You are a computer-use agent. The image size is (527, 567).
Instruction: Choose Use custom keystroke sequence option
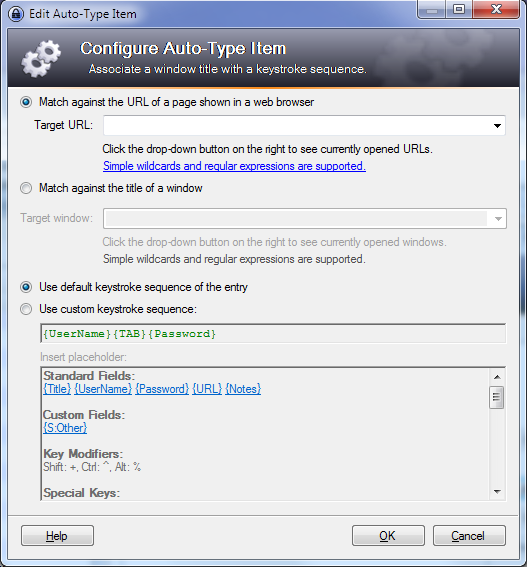click(26, 309)
